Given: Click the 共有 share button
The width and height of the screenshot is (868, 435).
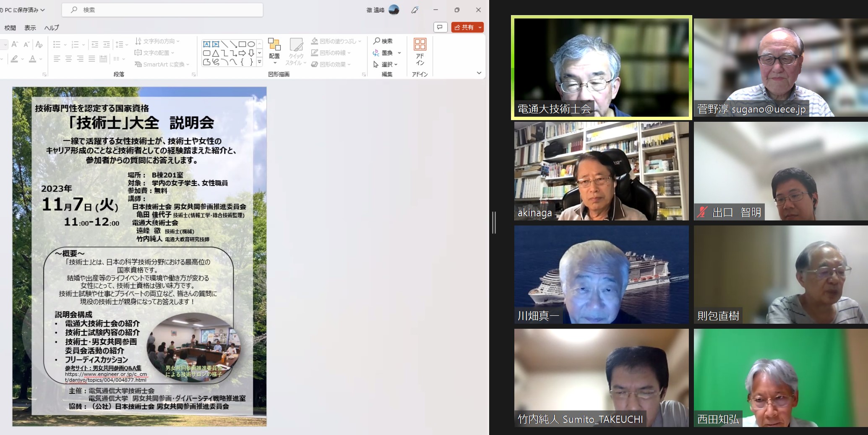Looking at the screenshot, I should pyautogui.click(x=467, y=27).
